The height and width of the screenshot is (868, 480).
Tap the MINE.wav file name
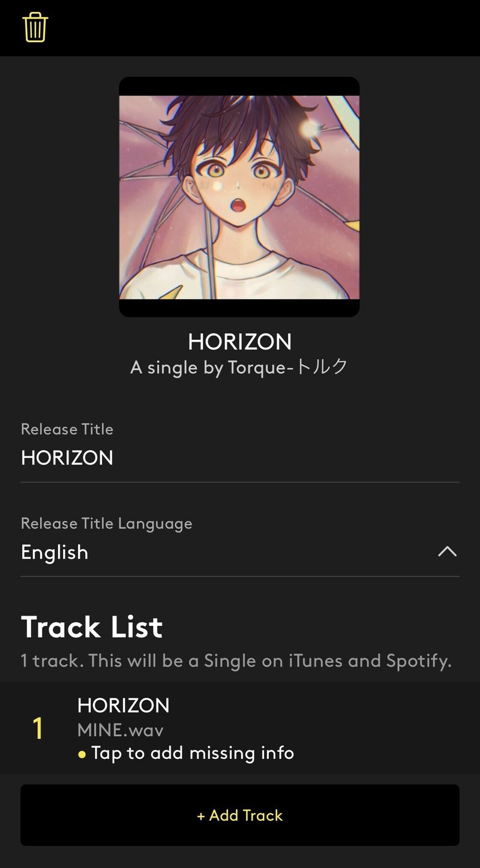coord(121,730)
